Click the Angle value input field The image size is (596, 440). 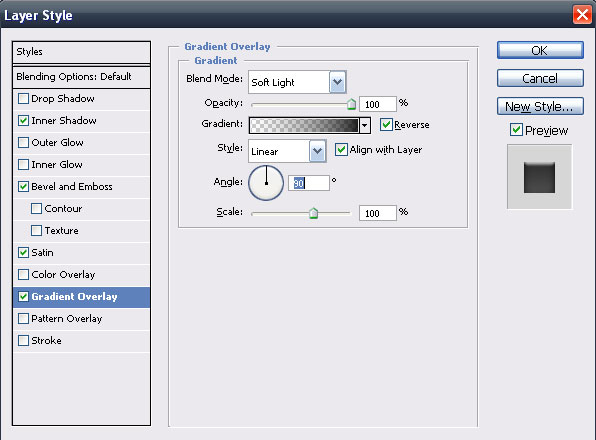pyautogui.click(x=309, y=183)
